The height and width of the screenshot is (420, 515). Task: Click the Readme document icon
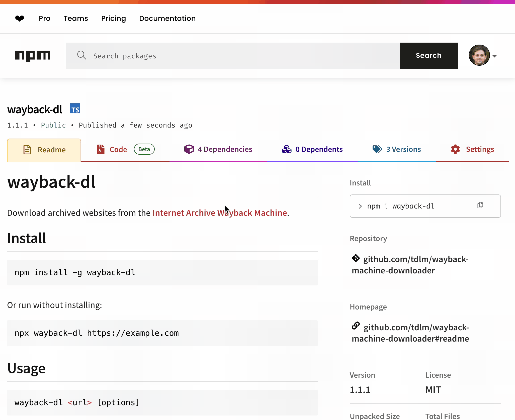click(27, 149)
